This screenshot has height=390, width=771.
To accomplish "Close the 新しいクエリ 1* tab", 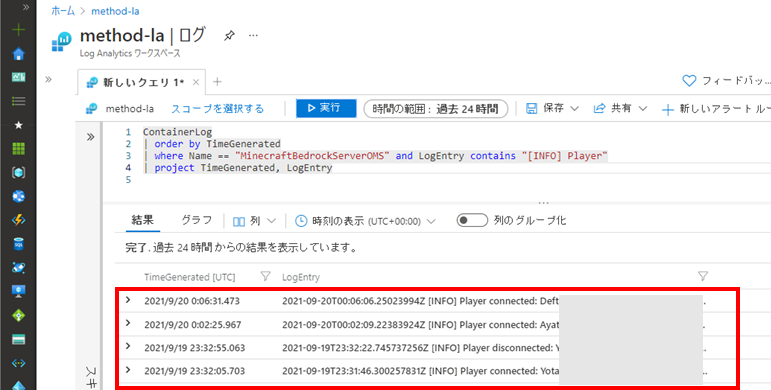I will (x=195, y=83).
